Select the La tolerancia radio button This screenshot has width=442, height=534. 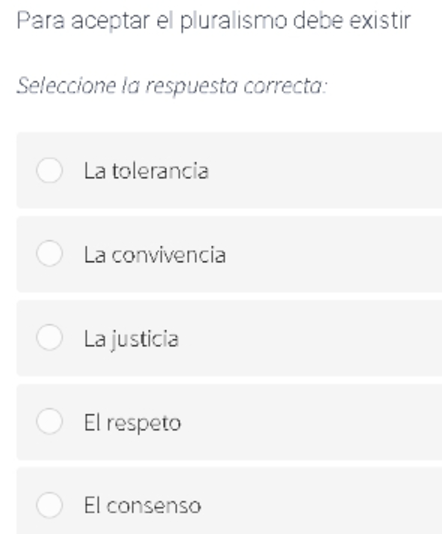click(49, 170)
